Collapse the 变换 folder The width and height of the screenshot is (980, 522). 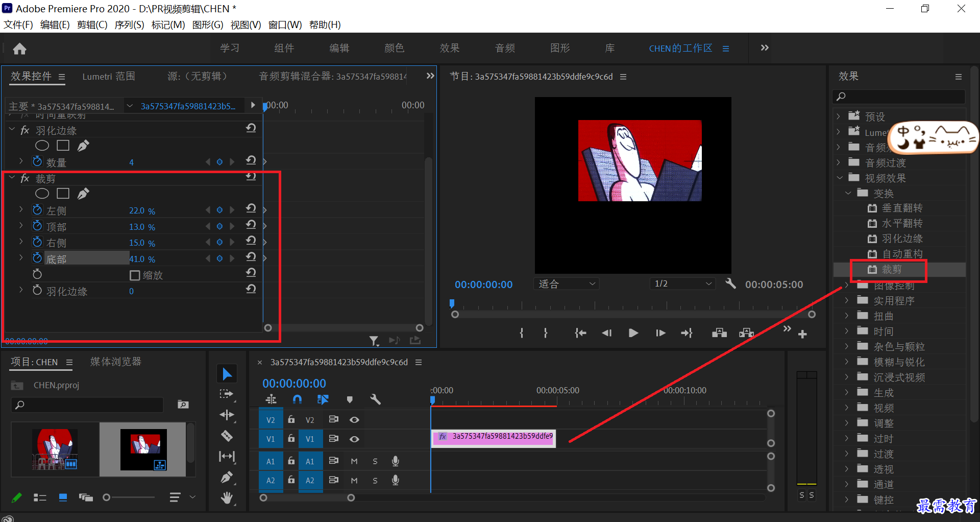(x=848, y=193)
